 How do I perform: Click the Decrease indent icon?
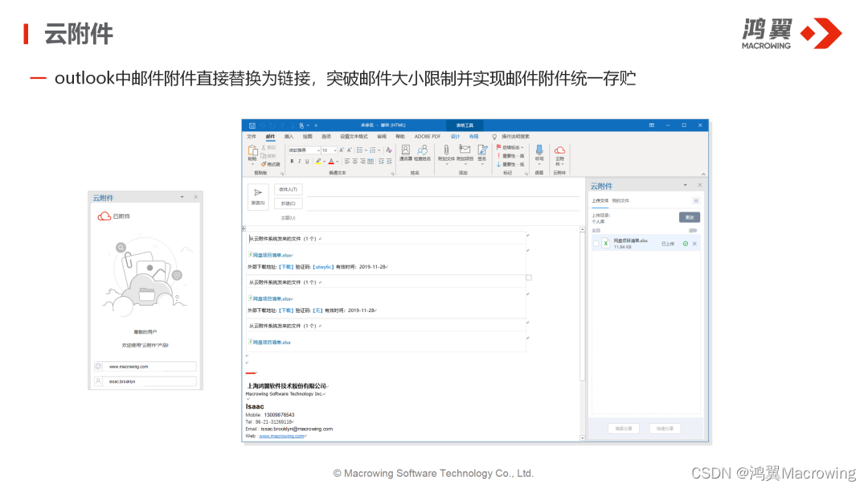point(381,161)
